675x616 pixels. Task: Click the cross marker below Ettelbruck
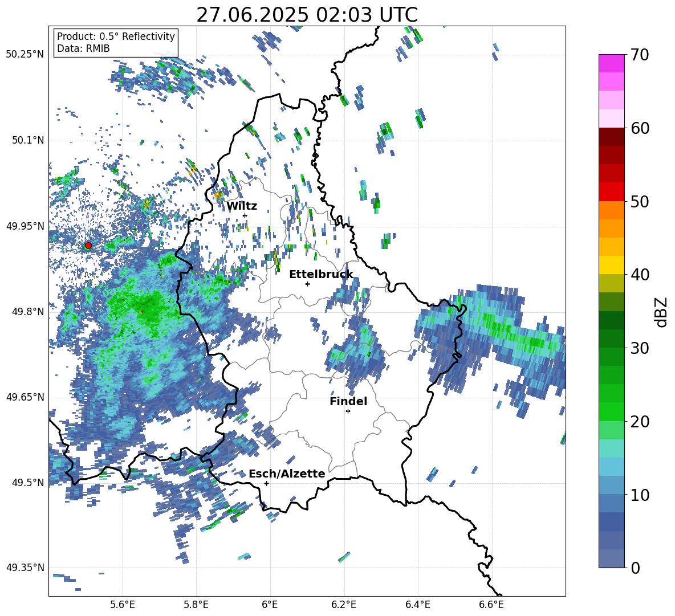click(307, 284)
